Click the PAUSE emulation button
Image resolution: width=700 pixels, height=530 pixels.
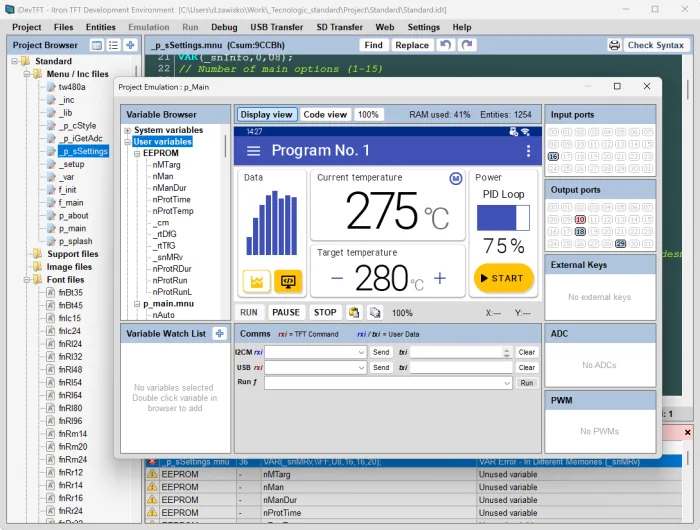coord(286,313)
